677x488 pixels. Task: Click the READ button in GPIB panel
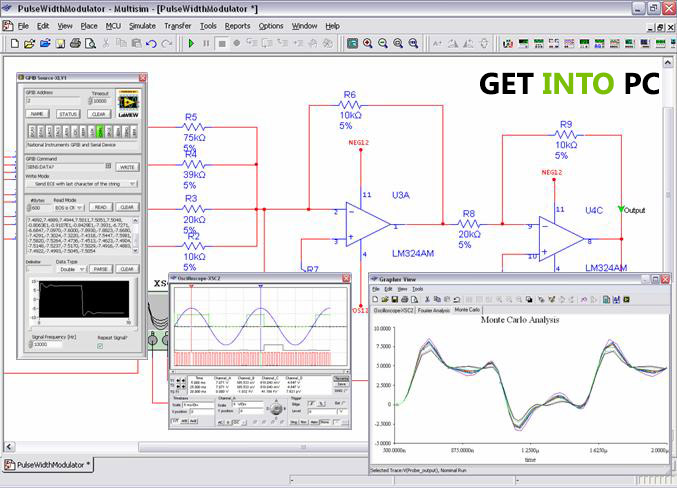click(x=101, y=207)
